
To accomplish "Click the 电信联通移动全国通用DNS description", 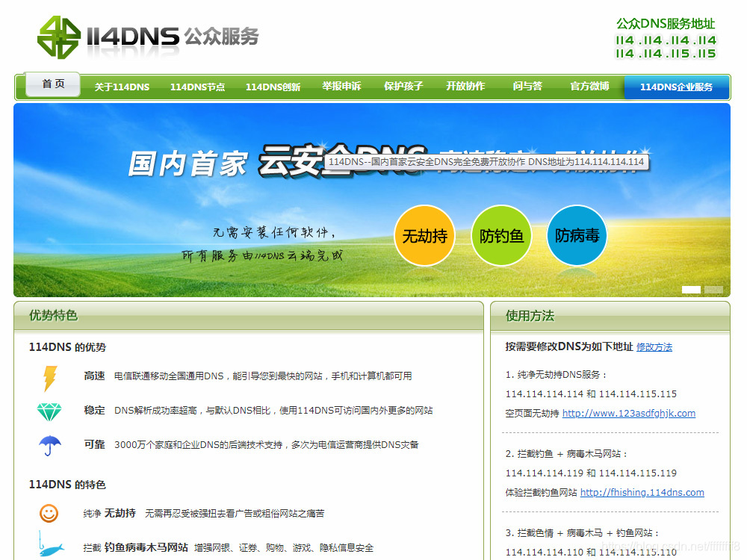I will [x=263, y=376].
